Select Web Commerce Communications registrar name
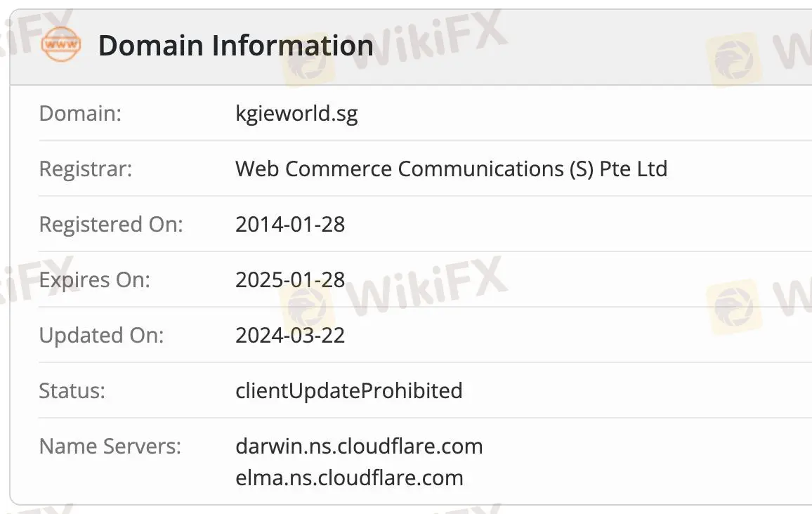Viewport: 812px width, 514px height. click(x=451, y=169)
